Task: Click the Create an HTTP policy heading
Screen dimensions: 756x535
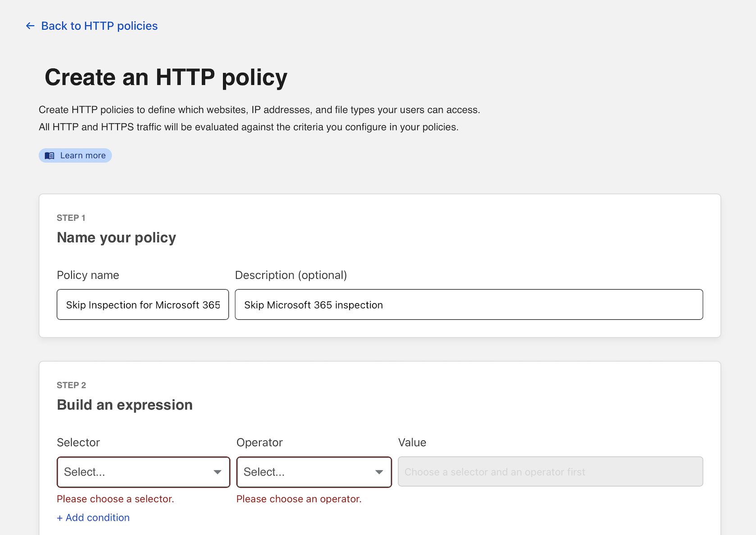Action: (x=166, y=77)
